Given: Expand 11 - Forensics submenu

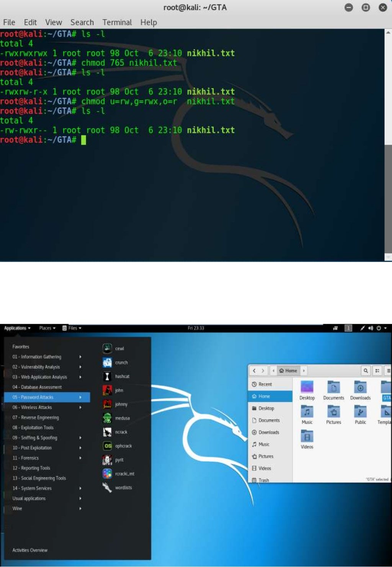Looking at the screenshot, I should pos(47,458).
